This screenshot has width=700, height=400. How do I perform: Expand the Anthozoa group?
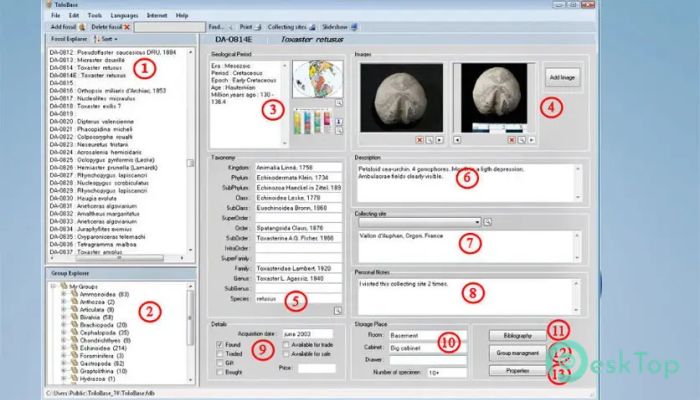tap(63, 302)
